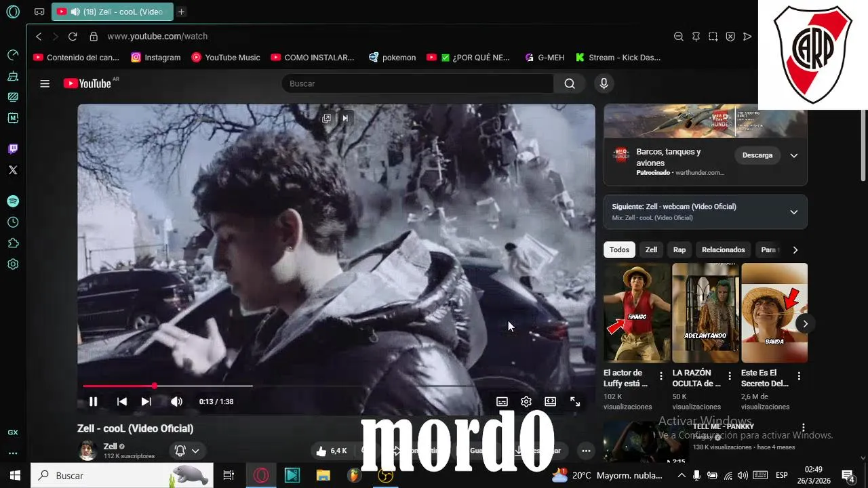Viewport: 868px width, 488px height.
Task: Pop out video with detach icon
Action: (x=326, y=118)
